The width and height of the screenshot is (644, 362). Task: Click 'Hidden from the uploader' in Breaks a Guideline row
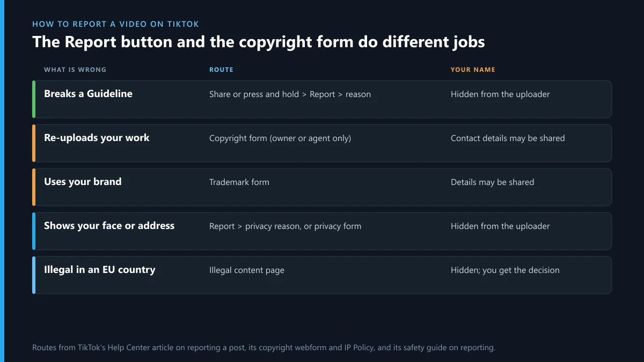click(x=500, y=94)
